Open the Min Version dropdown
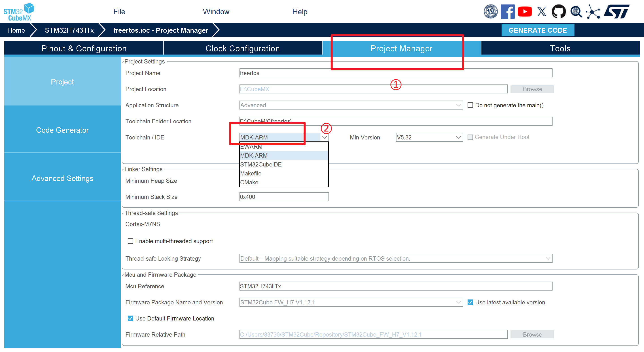644x352 pixels. click(429, 137)
